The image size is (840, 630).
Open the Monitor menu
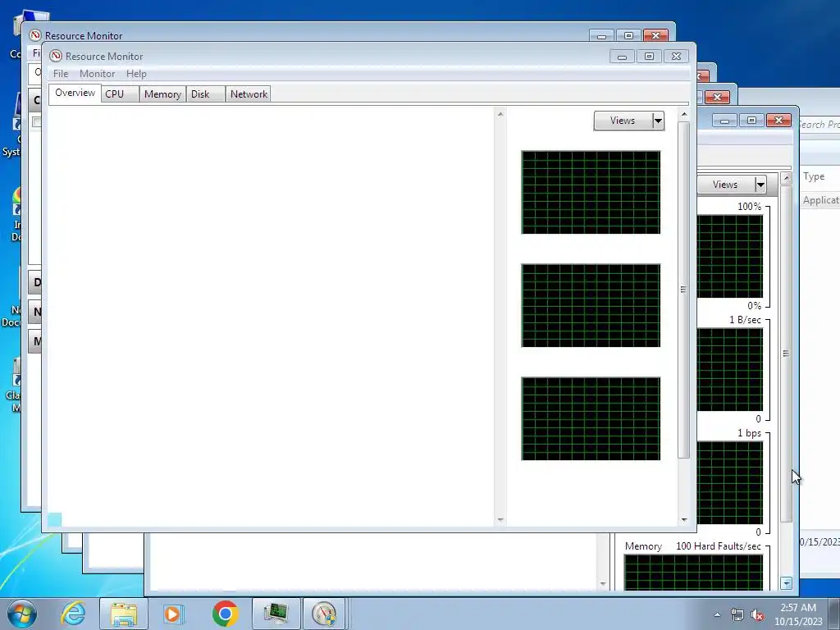tap(98, 74)
